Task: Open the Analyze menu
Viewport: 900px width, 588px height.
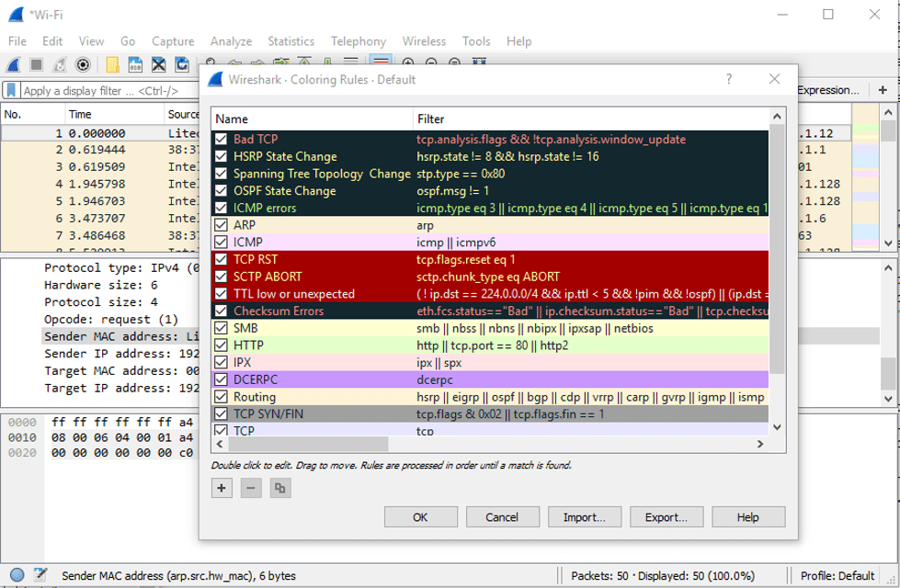Action: [231, 41]
